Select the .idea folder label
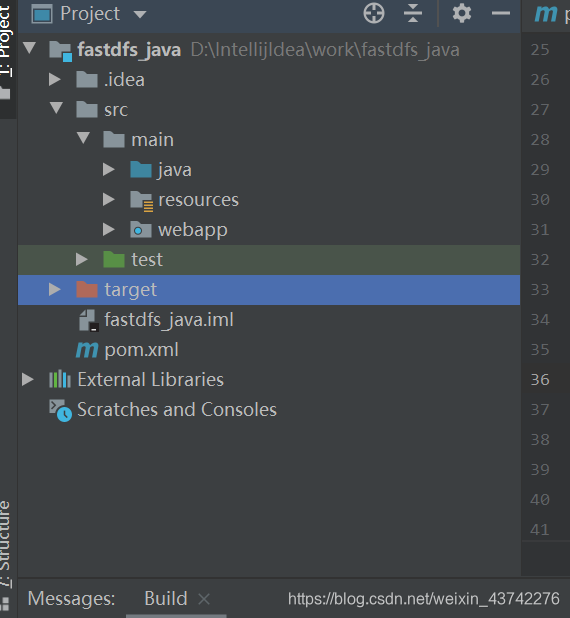Viewport: 570px width, 618px height. 124,80
